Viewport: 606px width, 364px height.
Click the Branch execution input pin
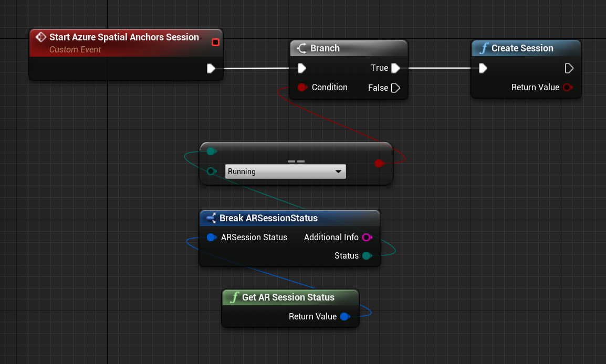click(302, 68)
